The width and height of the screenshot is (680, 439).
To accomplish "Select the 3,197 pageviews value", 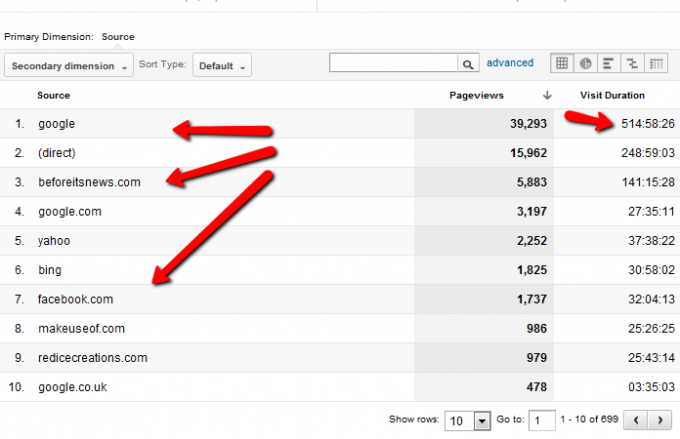I will click(532, 212).
